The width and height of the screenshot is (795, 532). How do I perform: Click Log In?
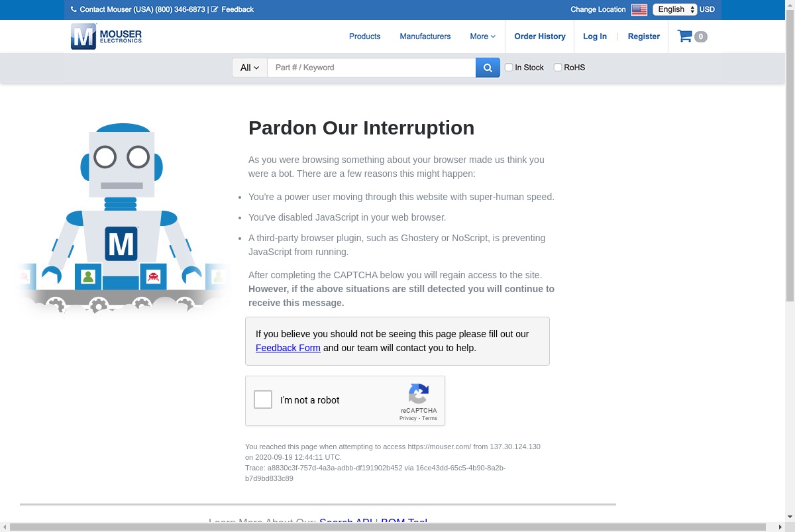pyautogui.click(x=595, y=36)
